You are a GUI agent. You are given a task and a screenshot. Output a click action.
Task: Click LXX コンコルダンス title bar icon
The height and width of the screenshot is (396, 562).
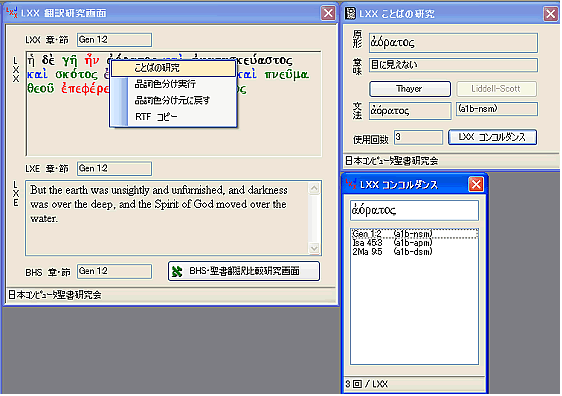351,184
